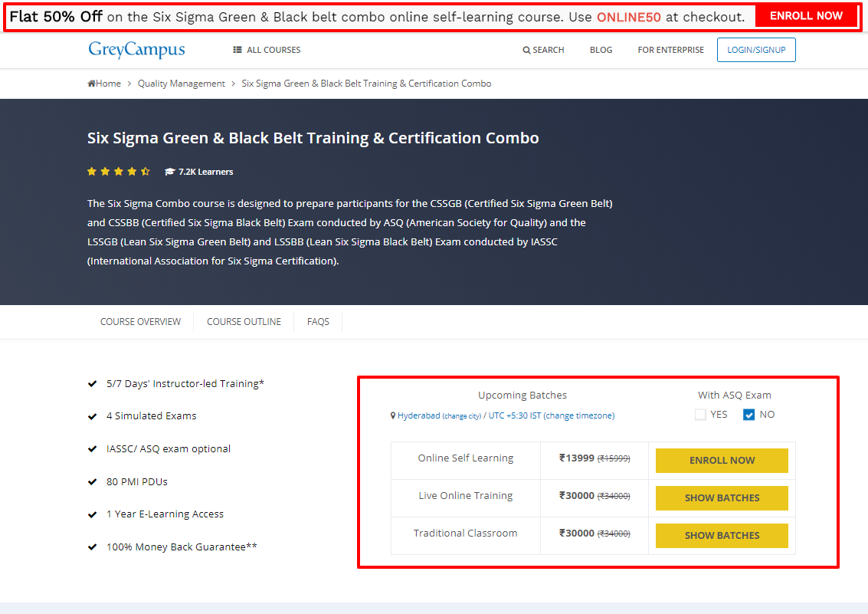Go to the BLOG page
The width and height of the screenshot is (868, 614).
[x=601, y=50]
